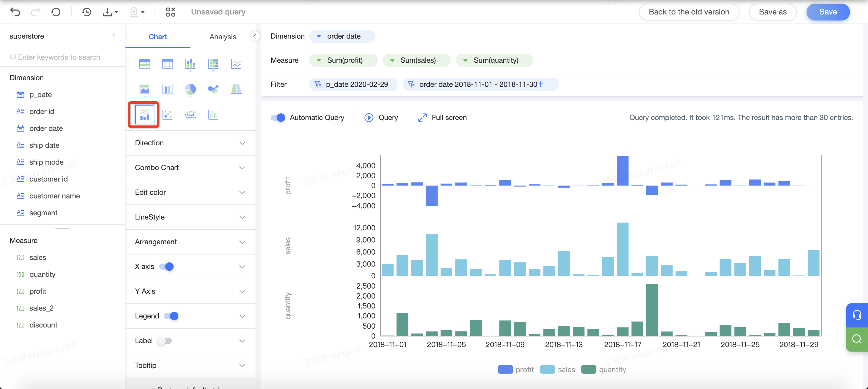Open the superstore dataset three-dot menu
868x389 pixels.
tap(114, 36)
